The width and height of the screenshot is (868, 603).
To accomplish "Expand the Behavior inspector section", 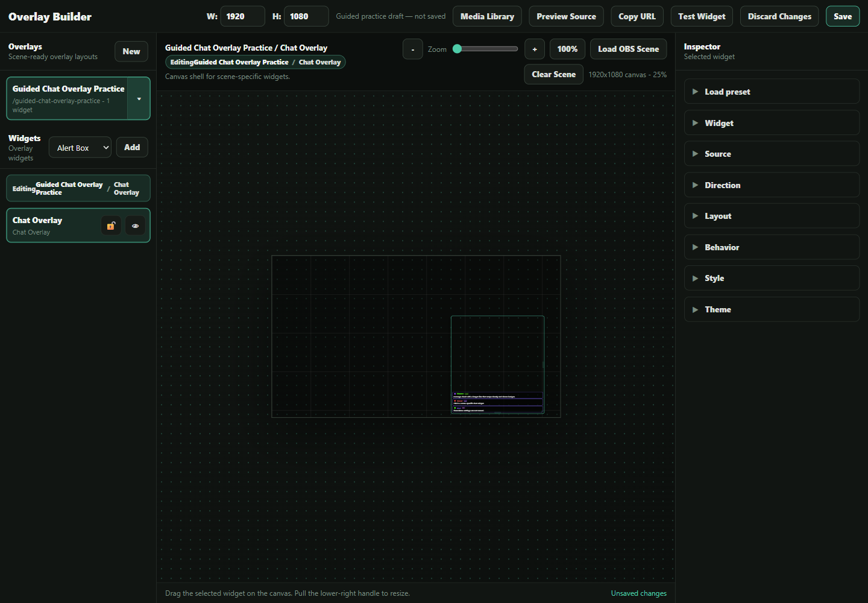I will (772, 247).
